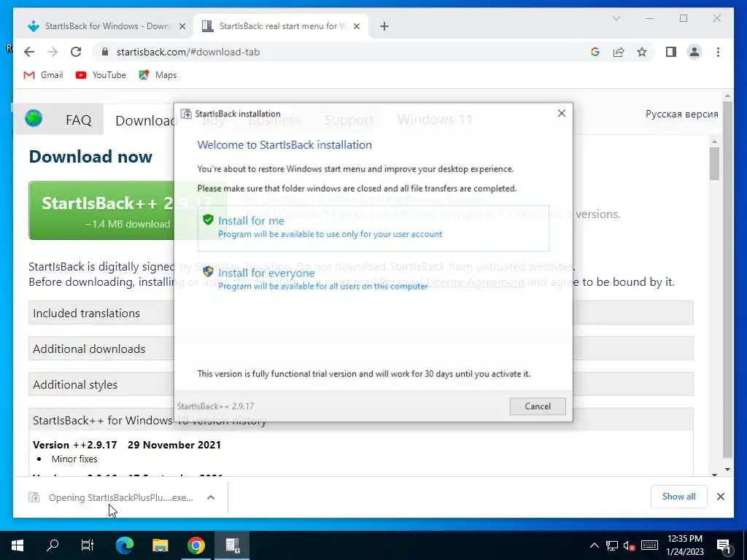
Task: Click the outer browser page scrollbar
Action: 727,279
